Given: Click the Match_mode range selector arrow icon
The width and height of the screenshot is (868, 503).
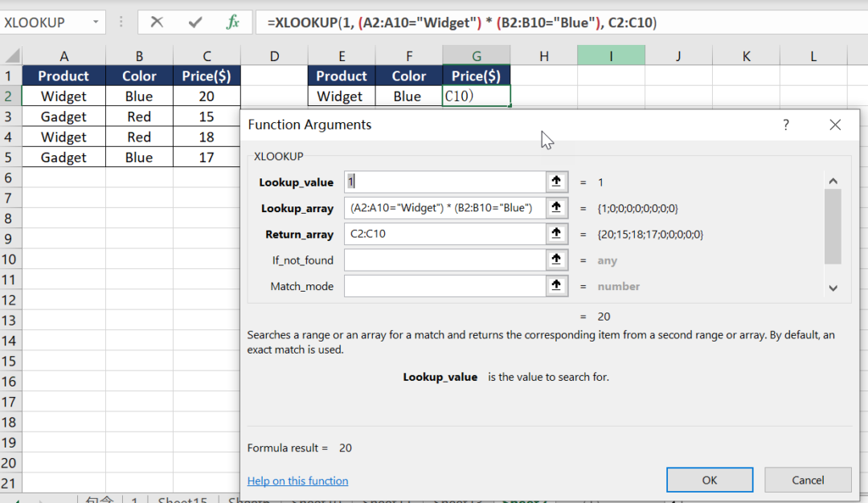Looking at the screenshot, I should pos(556,286).
